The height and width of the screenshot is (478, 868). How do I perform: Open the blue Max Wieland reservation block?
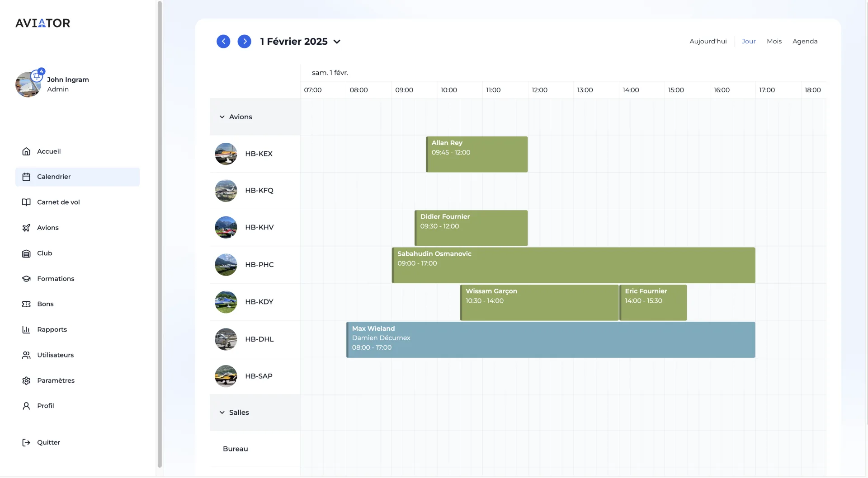[x=551, y=340]
